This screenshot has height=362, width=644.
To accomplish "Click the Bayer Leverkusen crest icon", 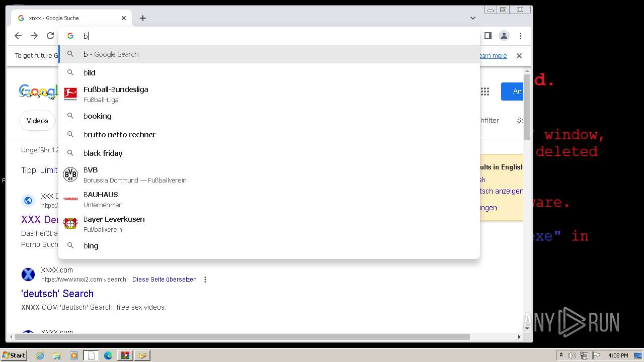I will [70, 224].
